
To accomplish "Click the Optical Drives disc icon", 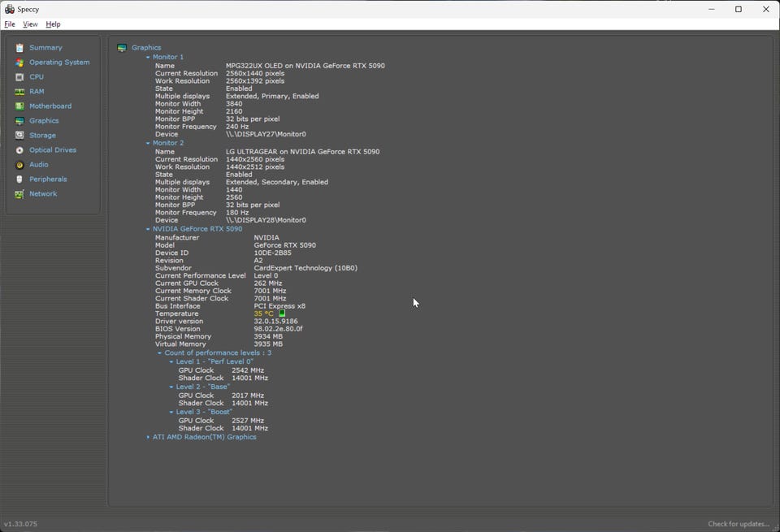I will pyautogui.click(x=19, y=150).
